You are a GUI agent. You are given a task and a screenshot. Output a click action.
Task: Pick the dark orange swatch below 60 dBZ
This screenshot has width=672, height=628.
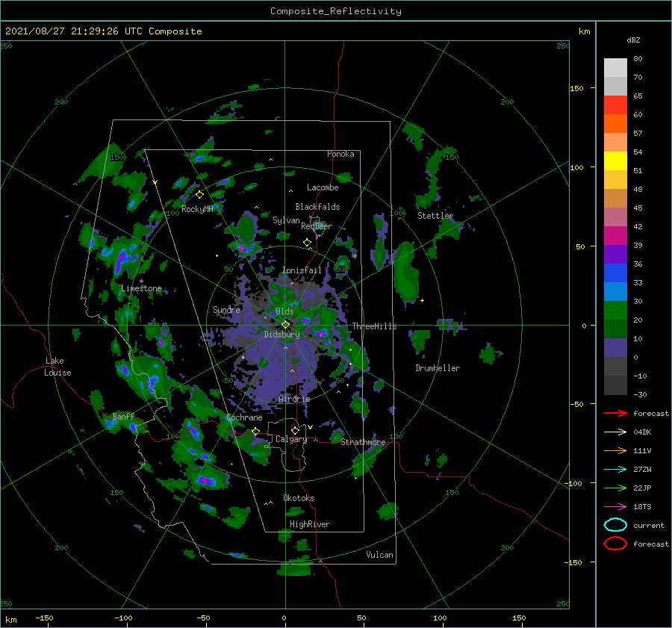click(615, 123)
